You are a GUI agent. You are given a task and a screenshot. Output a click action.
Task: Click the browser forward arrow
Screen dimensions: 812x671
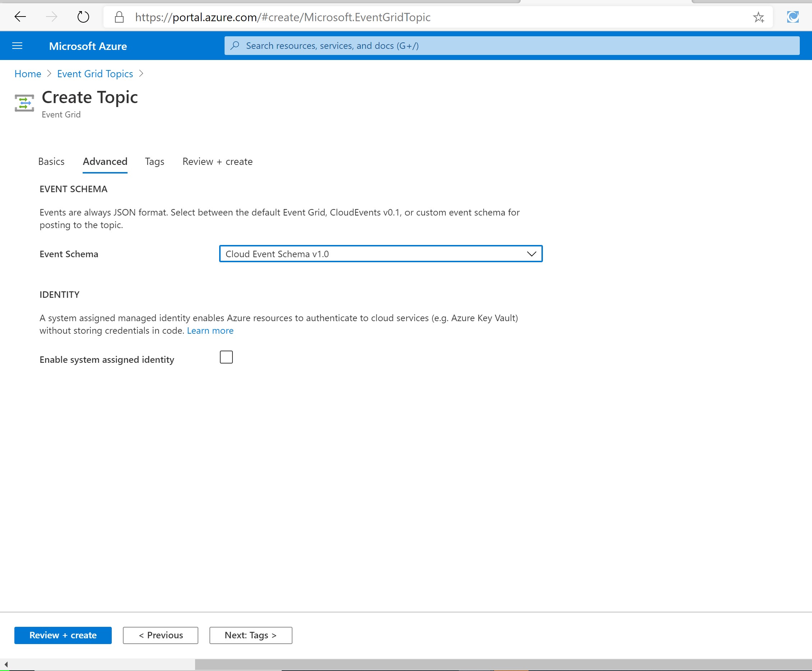pyautogui.click(x=51, y=17)
